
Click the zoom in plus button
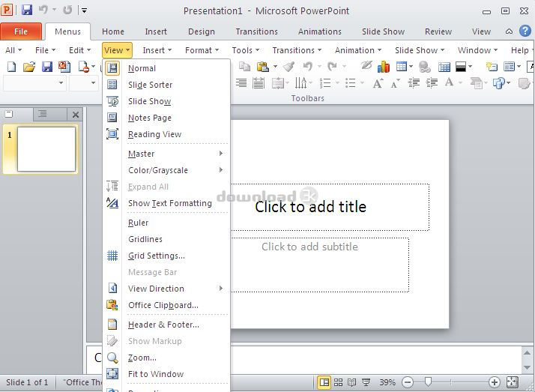click(494, 382)
